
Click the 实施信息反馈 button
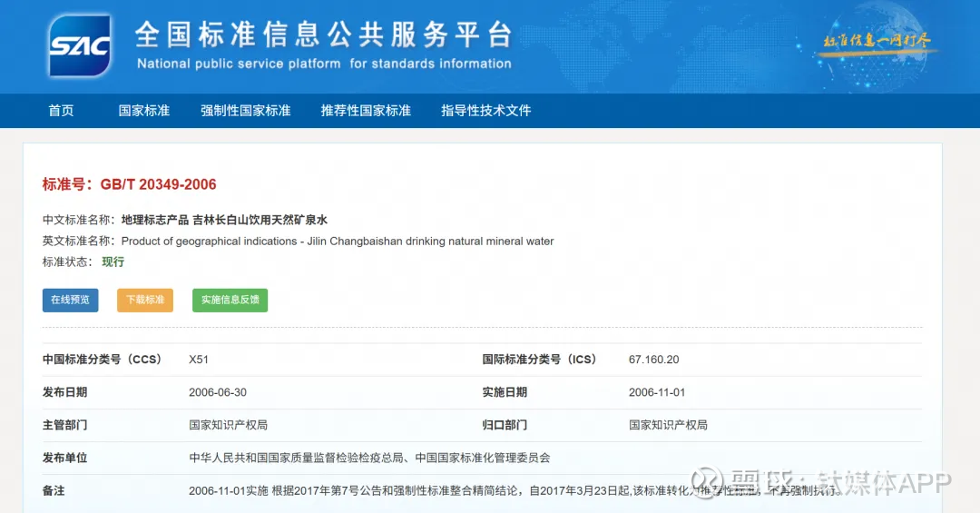230,300
